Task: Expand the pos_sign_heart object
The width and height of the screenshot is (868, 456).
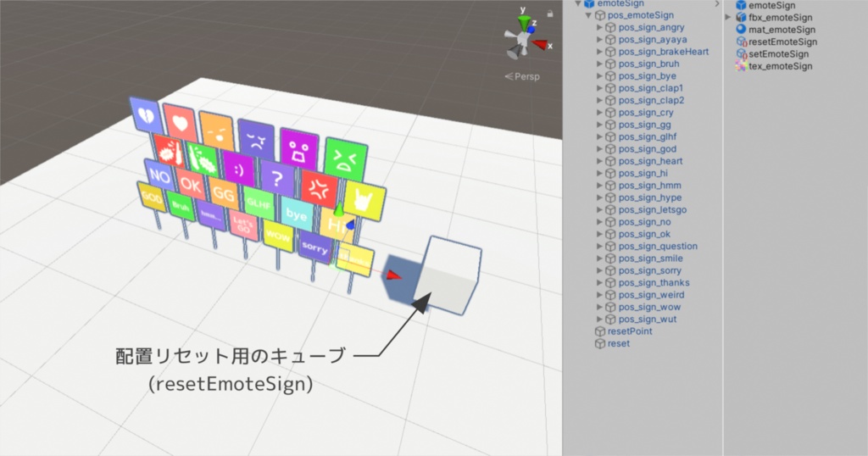Action: 599,161
